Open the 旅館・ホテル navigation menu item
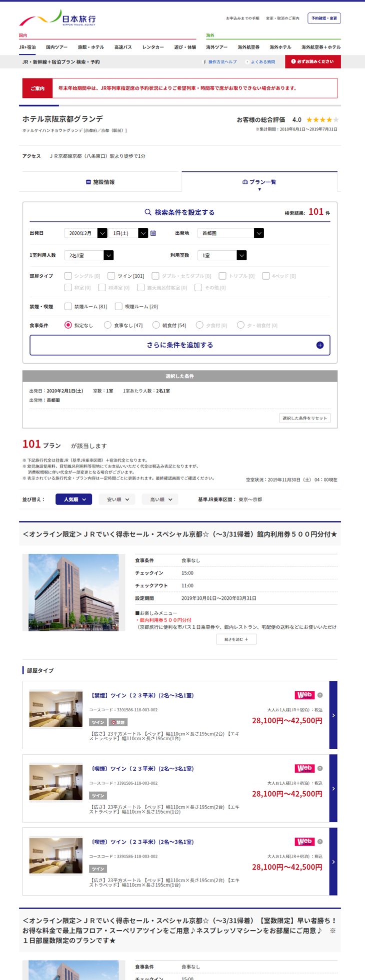Viewport: 365px width, 980px height. tap(90, 47)
